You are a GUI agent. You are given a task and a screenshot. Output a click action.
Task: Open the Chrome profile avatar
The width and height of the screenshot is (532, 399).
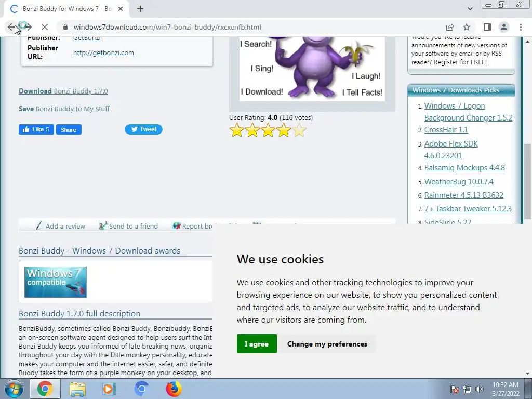tap(504, 27)
